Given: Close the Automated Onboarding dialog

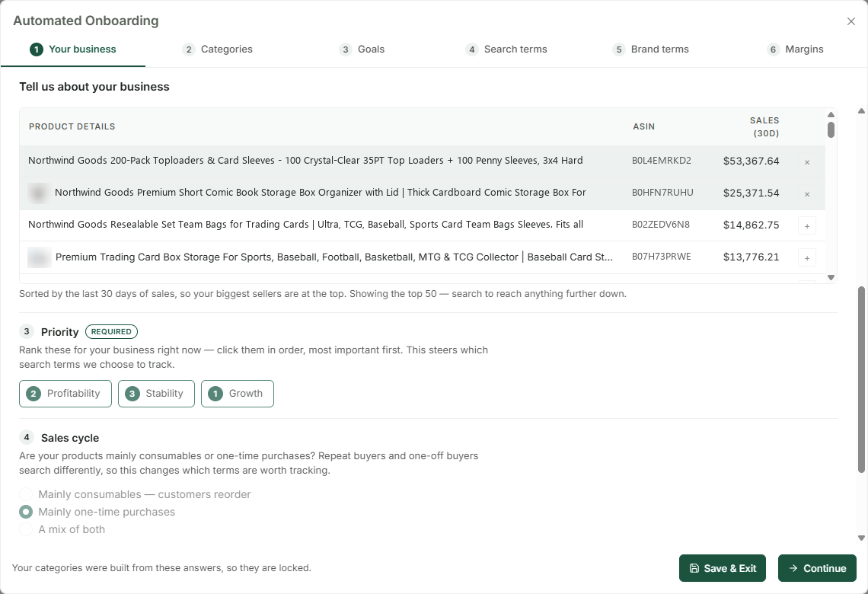Looking at the screenshot, I should coord(850,21).
